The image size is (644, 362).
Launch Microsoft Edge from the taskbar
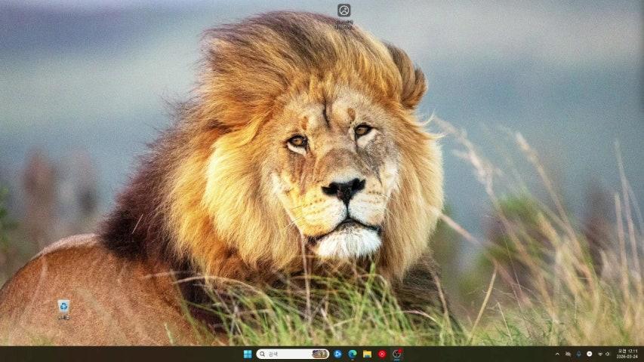point(353,354)
